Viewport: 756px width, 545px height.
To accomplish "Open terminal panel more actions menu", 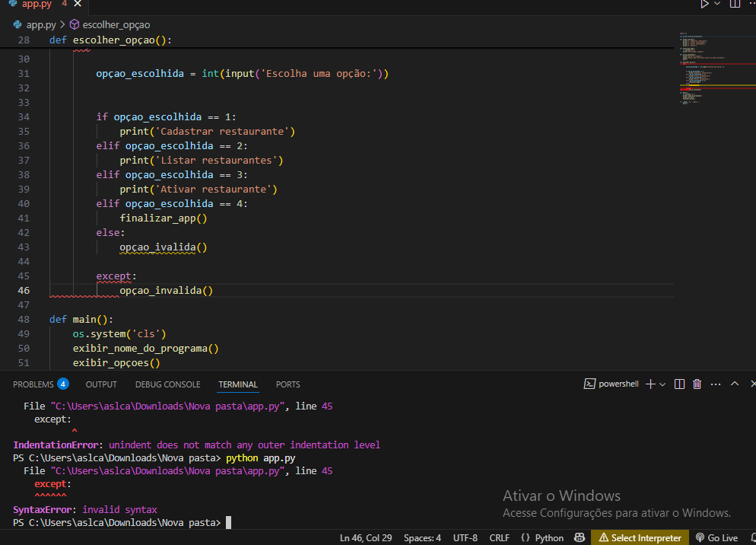I will tap(716, 384).
